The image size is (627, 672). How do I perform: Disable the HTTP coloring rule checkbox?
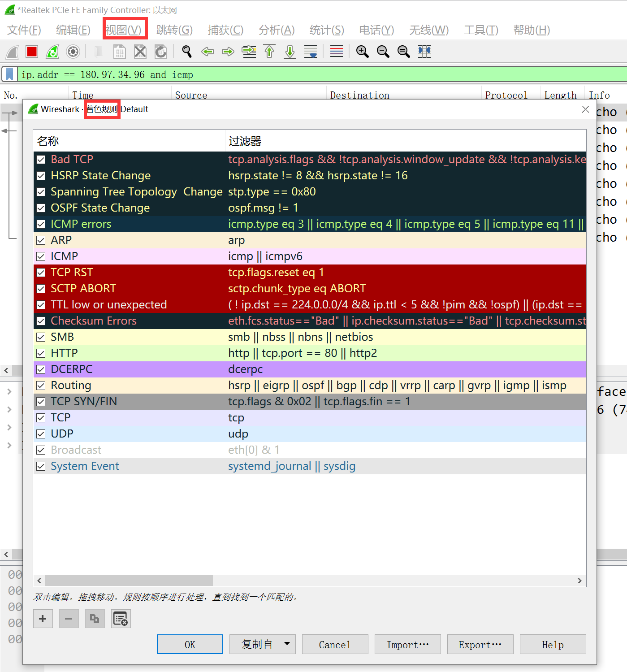click(x=41, y=353)
